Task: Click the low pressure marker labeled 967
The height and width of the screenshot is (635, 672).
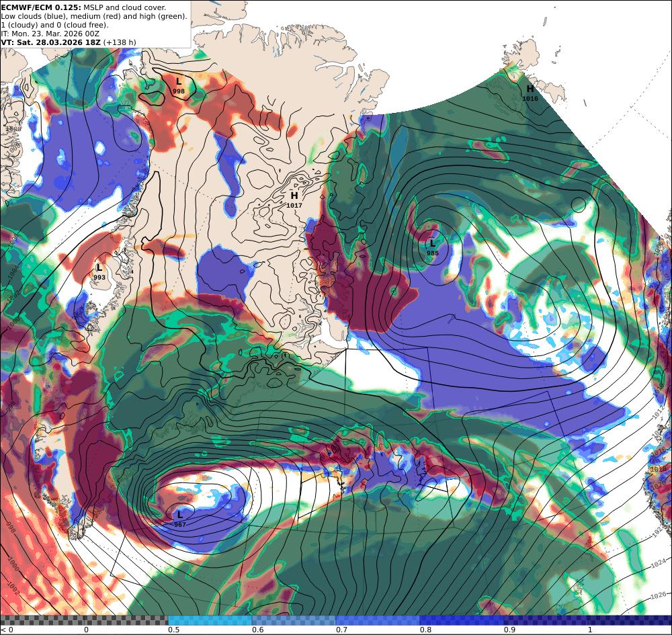Action: pyautogui.click(x=180, y=519)
